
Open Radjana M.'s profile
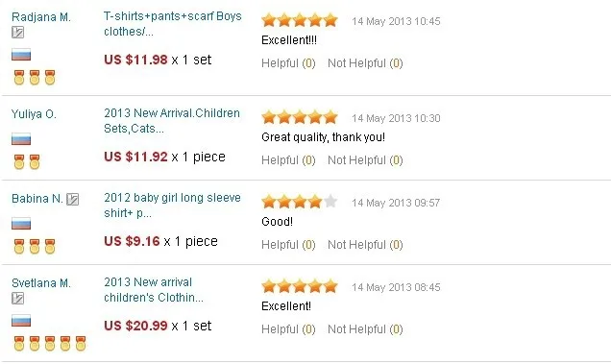pos(41,17)
